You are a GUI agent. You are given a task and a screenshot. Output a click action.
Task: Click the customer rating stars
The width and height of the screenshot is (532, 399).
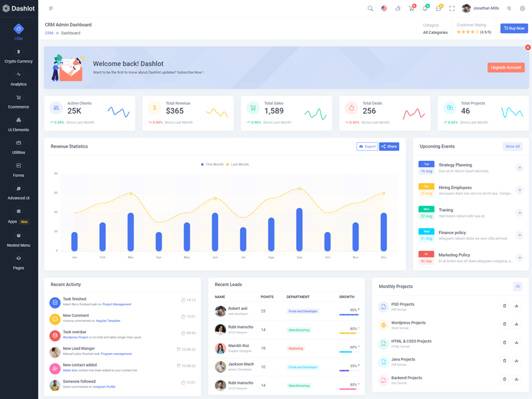pos(467,32)
